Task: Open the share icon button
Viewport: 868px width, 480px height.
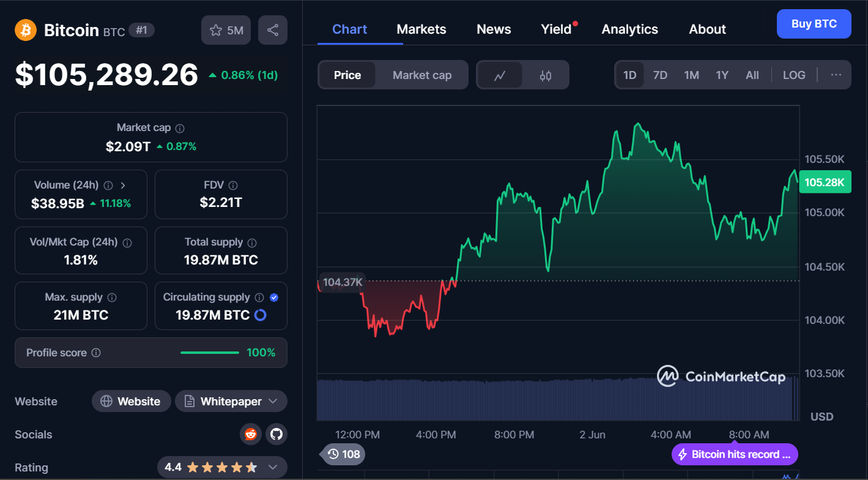Action: pos(273,30)
